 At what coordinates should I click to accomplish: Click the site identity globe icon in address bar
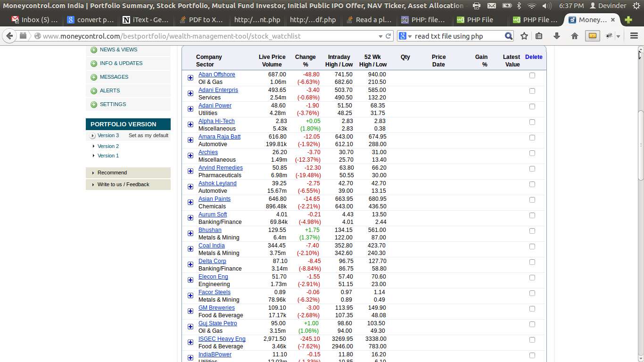(x=38, y=36)
